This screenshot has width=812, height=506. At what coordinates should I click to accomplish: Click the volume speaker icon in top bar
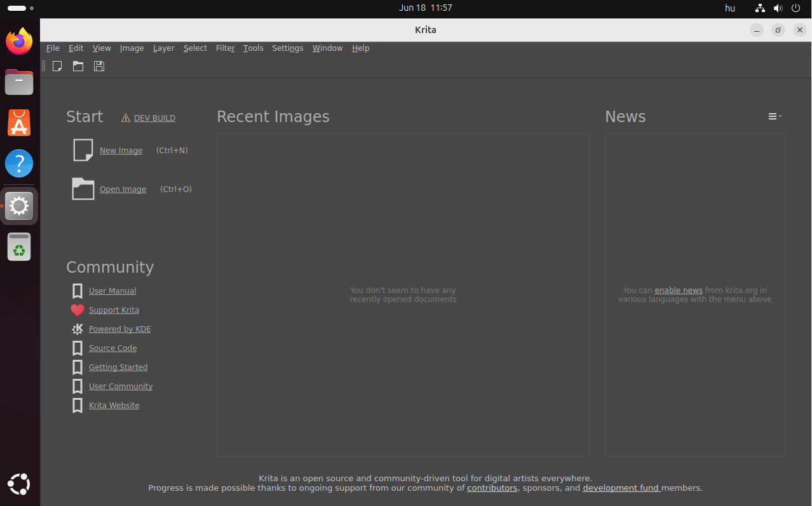[778, 8]
